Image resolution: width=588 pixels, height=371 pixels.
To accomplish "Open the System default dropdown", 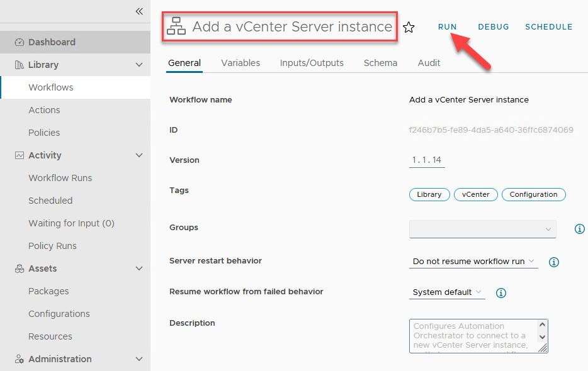I will tap(447, 292).
